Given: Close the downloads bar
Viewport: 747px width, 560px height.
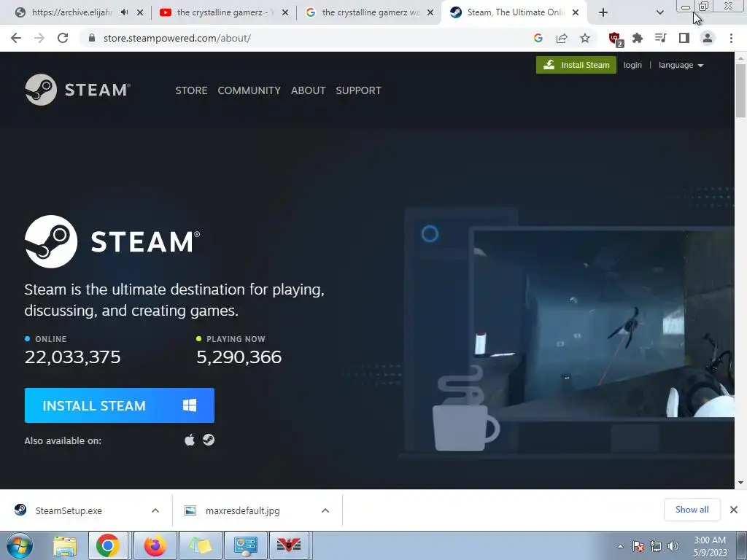Looking at the screenshot, I should tap(734, 510).
